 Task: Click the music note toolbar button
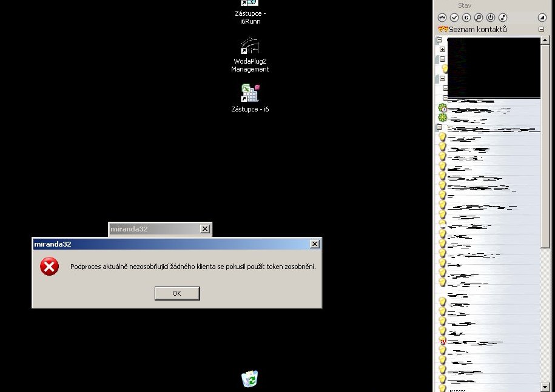coord(503,18)
